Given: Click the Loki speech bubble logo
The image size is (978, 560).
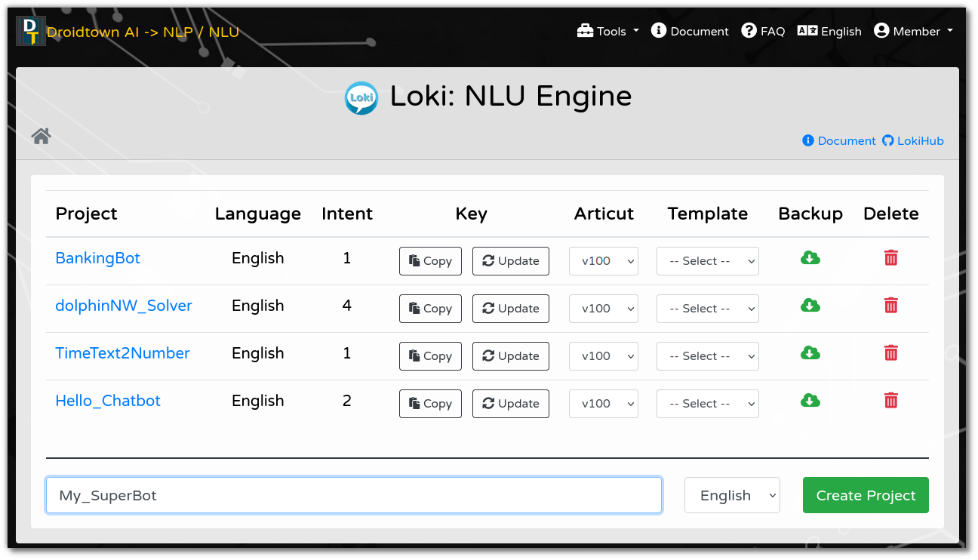Looking at the screenshot, I should [x=361, y=97].
